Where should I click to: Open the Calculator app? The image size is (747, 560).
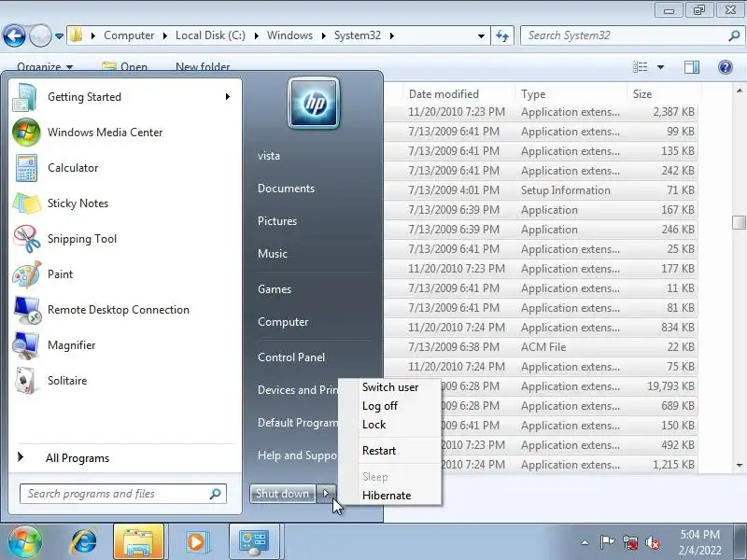pos(125,168)
